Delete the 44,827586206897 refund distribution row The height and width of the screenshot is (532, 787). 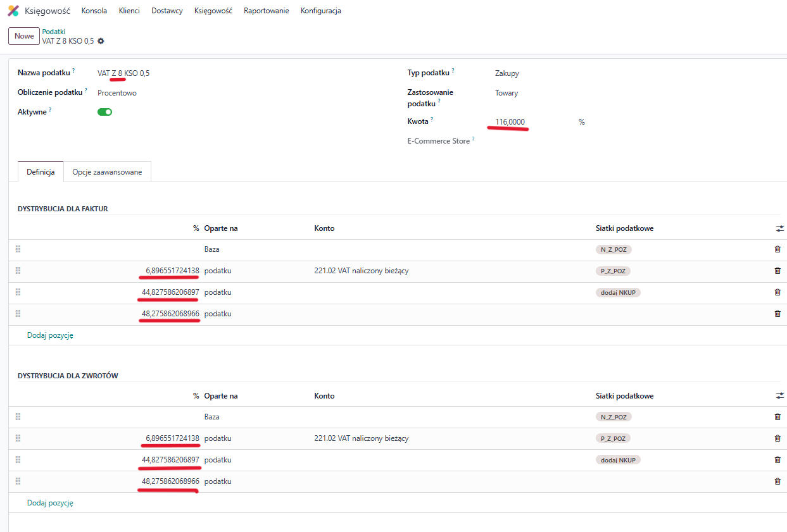point(778,460)
